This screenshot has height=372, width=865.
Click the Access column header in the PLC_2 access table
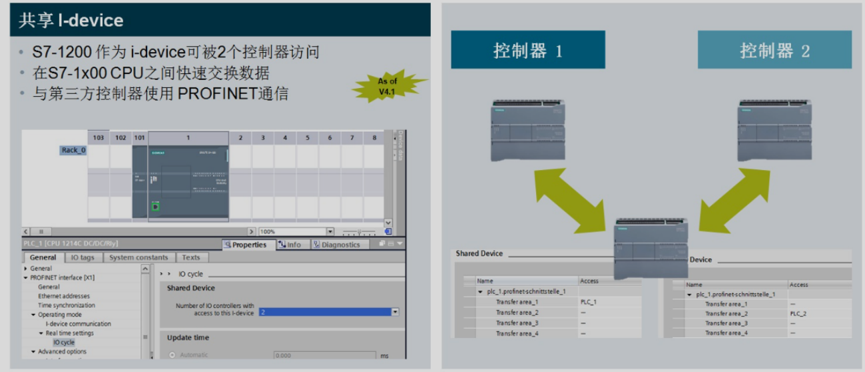(x=820, y=285)
